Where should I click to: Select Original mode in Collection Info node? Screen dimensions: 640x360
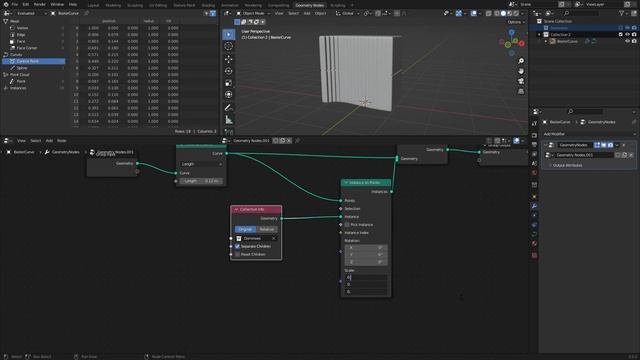[245, 229]
